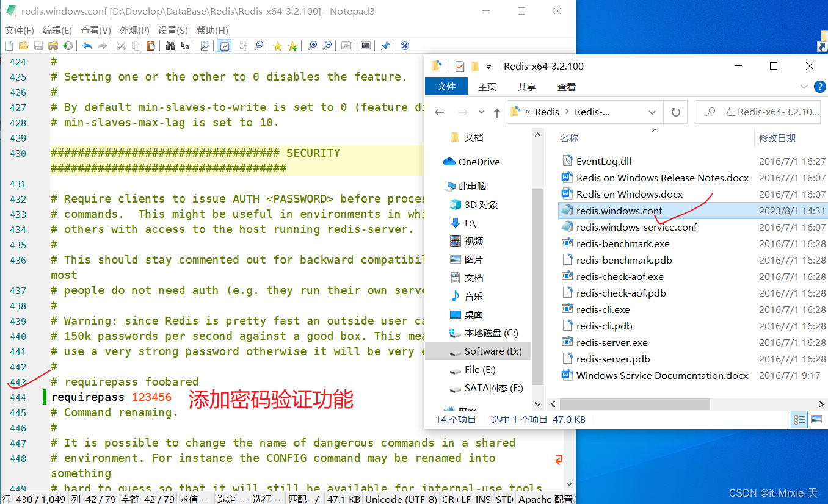Click the properties checkmark icon in Explorer title bar
828x504 pixels.
pyautogui.click(x=460, y=66)
